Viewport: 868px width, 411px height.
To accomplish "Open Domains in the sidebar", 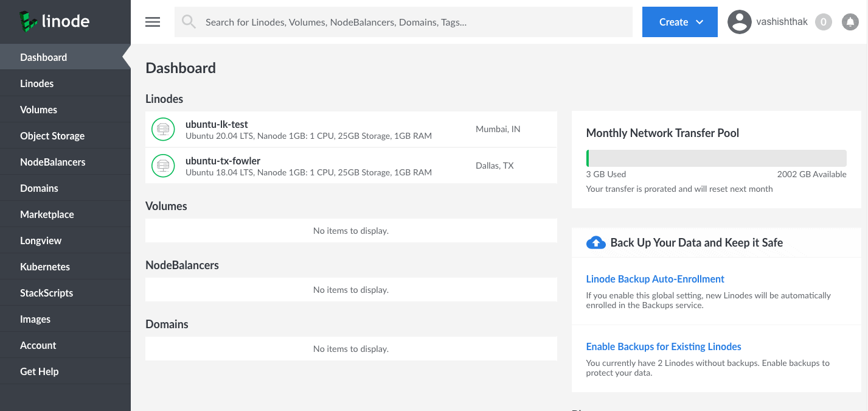I will coord(65,188).
